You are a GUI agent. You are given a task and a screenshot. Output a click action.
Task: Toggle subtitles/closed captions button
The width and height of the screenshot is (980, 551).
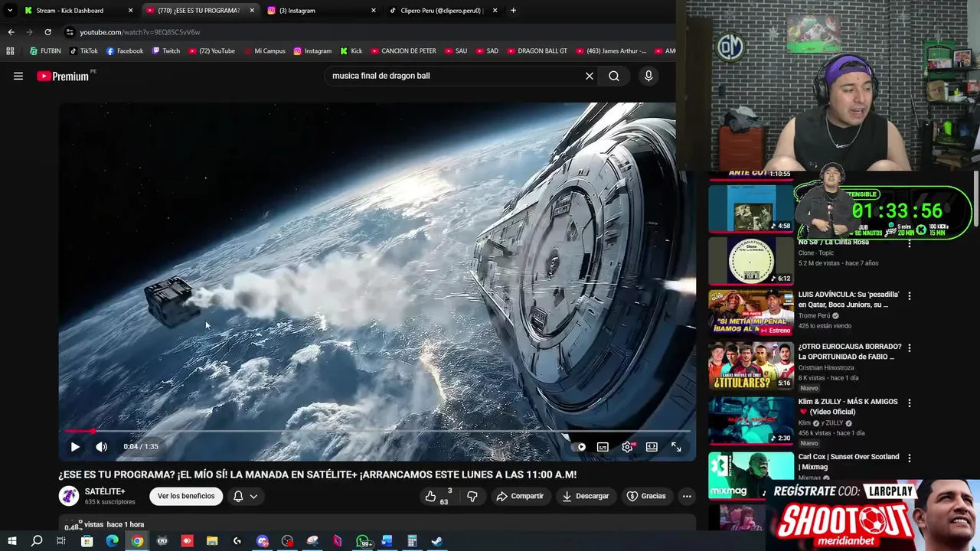(x=603, y=447)
